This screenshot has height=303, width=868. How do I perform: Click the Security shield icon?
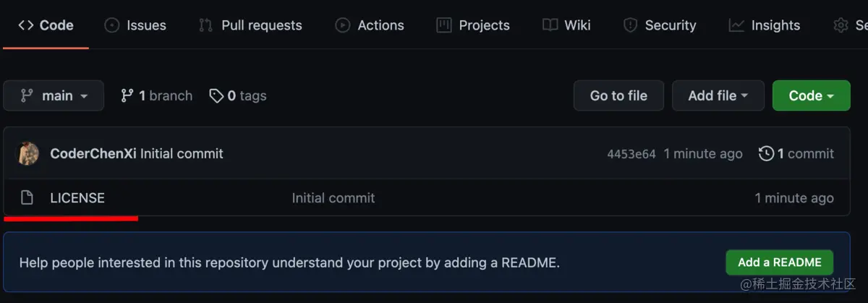(630, 25)
